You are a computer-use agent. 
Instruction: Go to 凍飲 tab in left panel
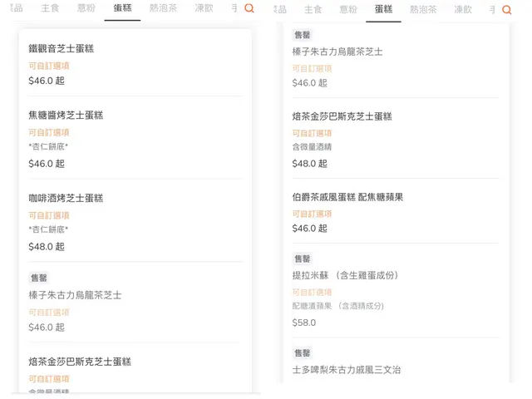coord(203,8)
